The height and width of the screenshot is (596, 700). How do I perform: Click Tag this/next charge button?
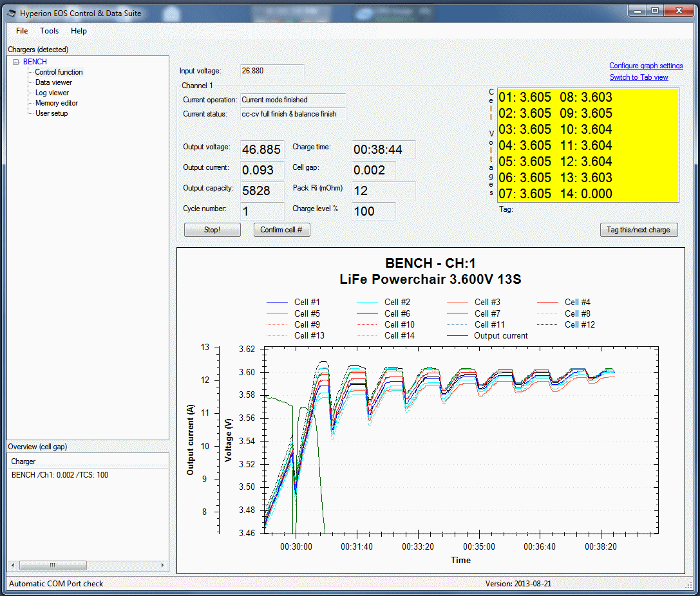click(638, 230)
